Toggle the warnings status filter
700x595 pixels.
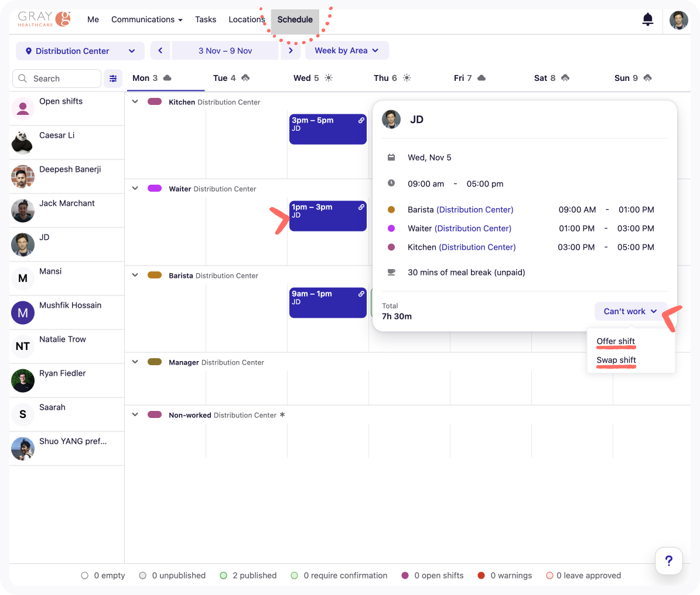click(x=482, y=576)
